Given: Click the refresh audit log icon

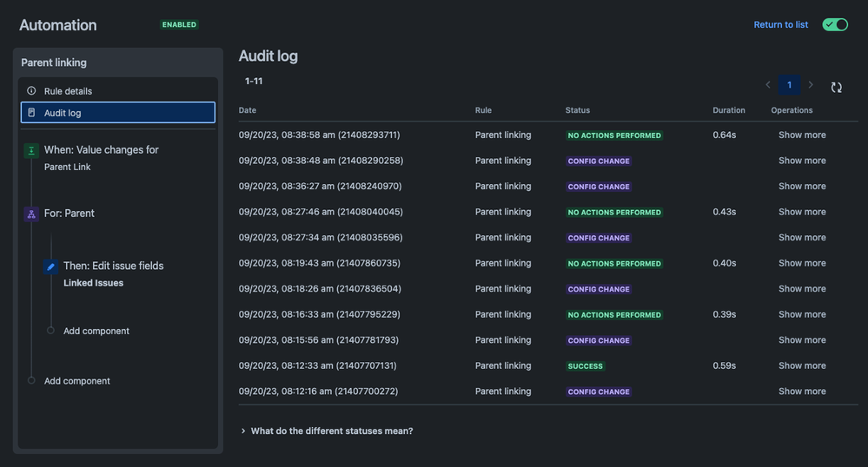Looking at the screenshot, I should click(x=836, y=87).
